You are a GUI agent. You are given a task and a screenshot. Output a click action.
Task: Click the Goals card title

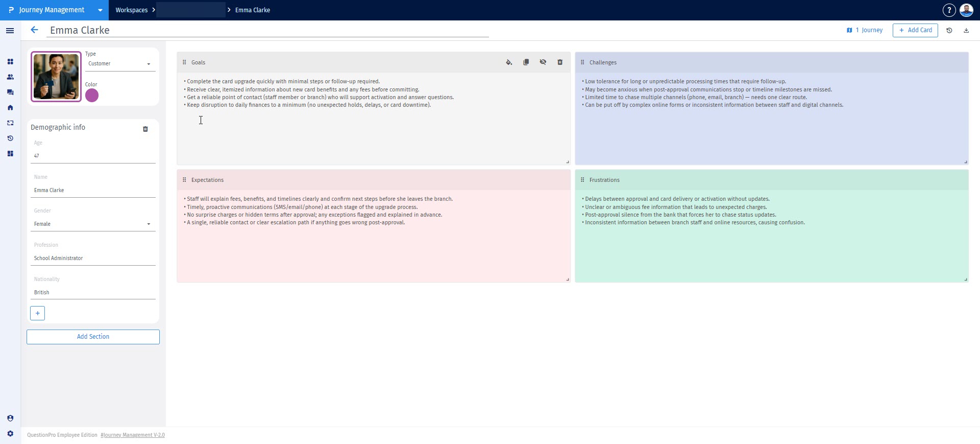(x=198, y=62)
